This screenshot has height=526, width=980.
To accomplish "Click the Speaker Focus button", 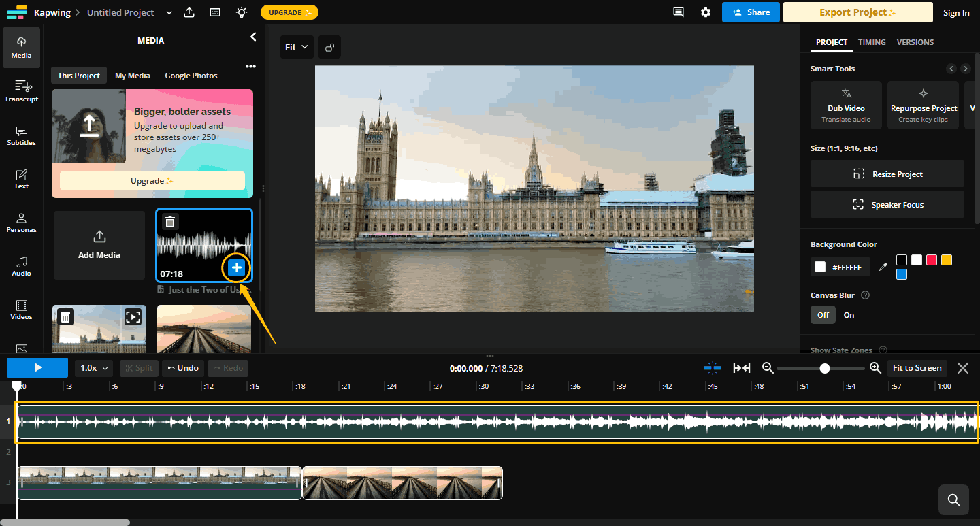I will 887,204.
